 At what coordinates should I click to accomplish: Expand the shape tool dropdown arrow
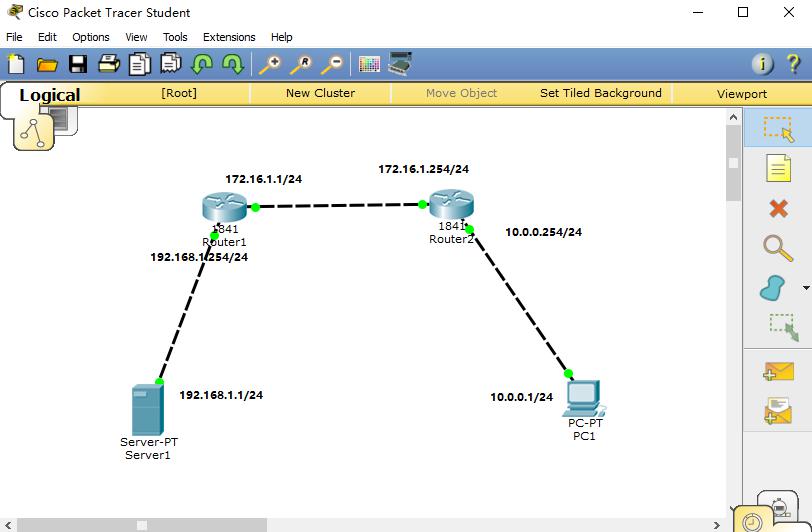805,287
